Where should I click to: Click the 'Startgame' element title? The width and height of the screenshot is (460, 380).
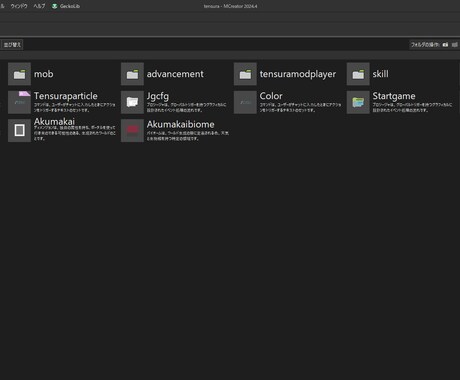394,96
